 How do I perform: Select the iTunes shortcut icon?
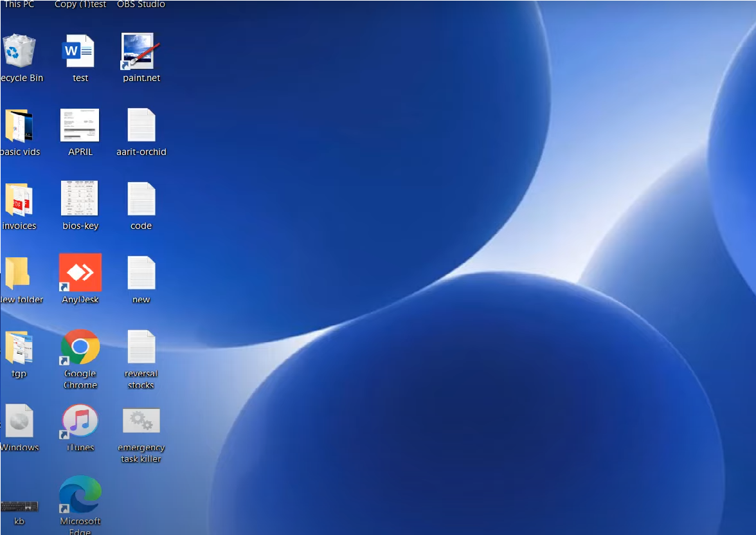coord(80,421)
